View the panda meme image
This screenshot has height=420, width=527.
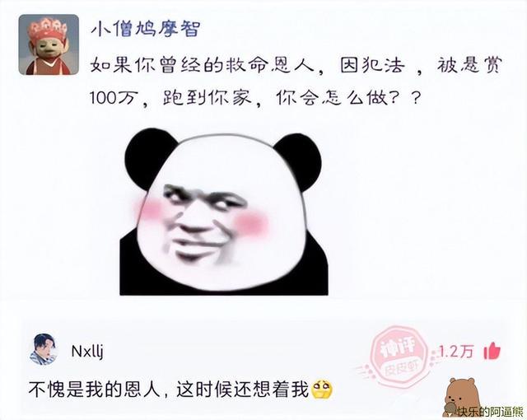(224, 212)
